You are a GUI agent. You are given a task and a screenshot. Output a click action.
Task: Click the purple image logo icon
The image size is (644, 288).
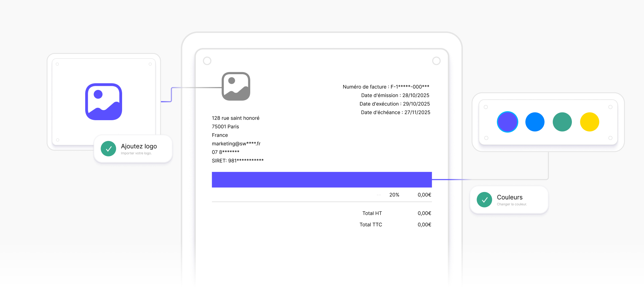coord(103,102)
